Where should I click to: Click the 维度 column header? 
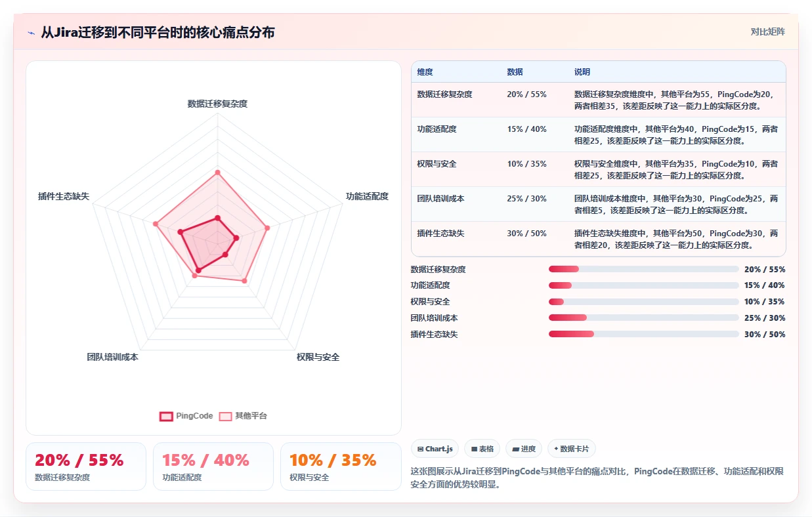[x=425, y=72]
